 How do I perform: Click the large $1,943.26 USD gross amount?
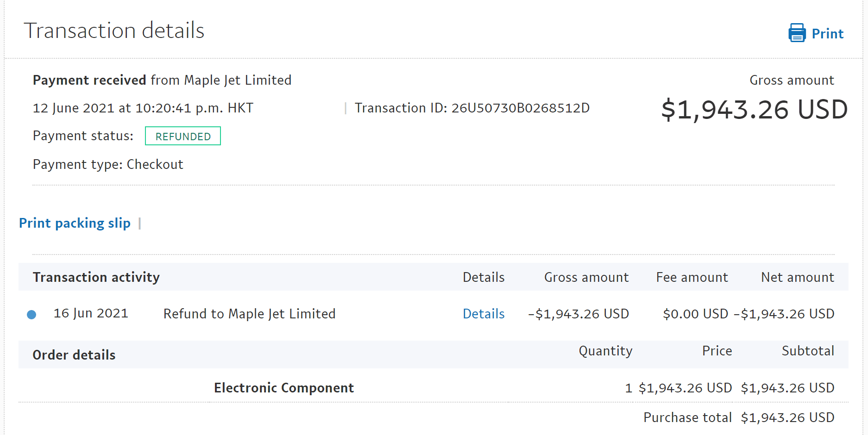click(754, 110)
